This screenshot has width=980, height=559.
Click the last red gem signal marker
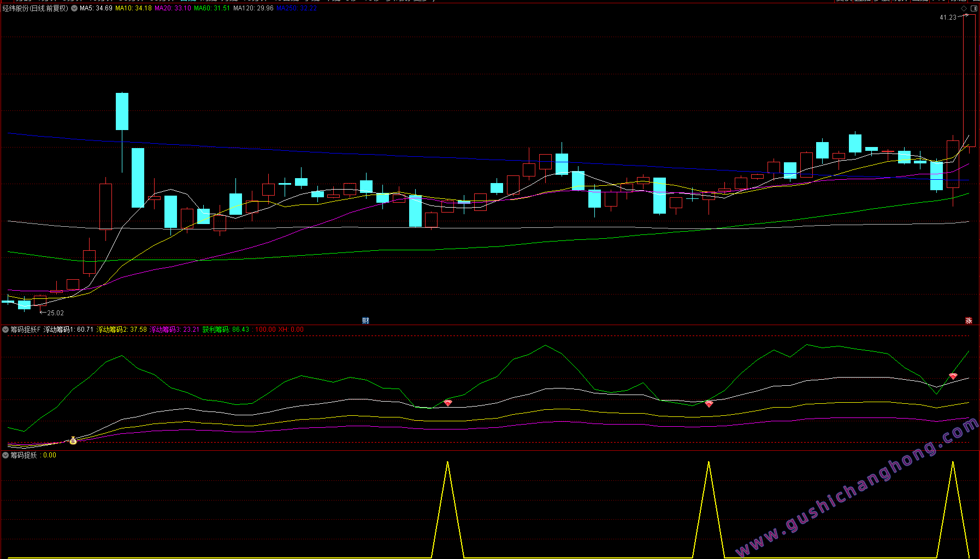(953, 376)
